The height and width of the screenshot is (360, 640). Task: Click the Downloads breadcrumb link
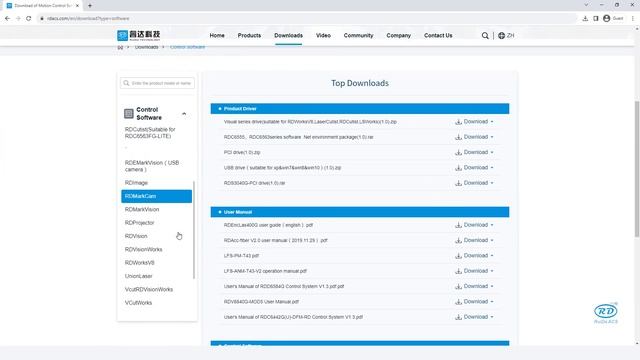tap(146, 47)
